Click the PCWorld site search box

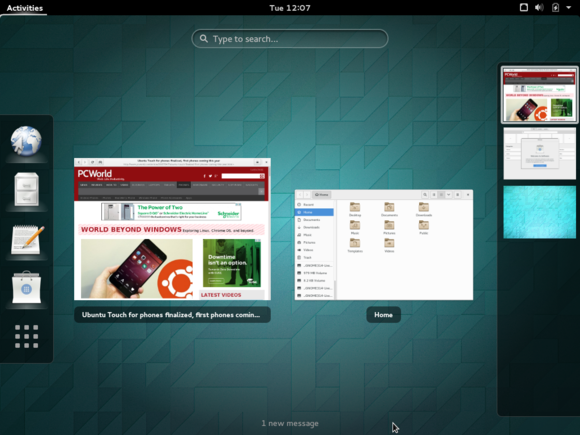click(243, 176)
